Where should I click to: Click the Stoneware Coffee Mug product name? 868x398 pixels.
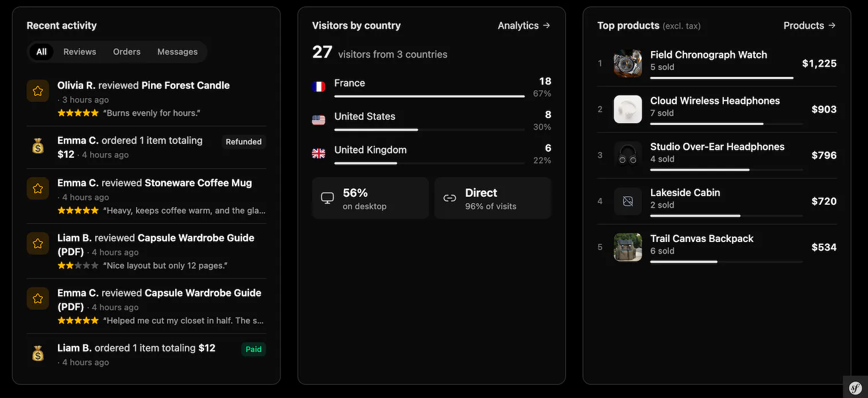point(198,183)
